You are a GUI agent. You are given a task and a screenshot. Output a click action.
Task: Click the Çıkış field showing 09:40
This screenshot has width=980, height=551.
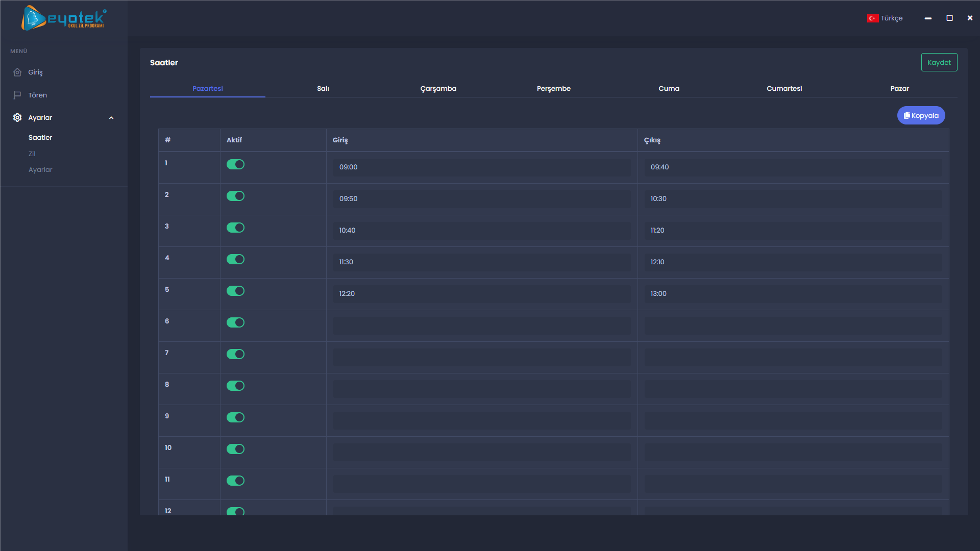[793, 167]
